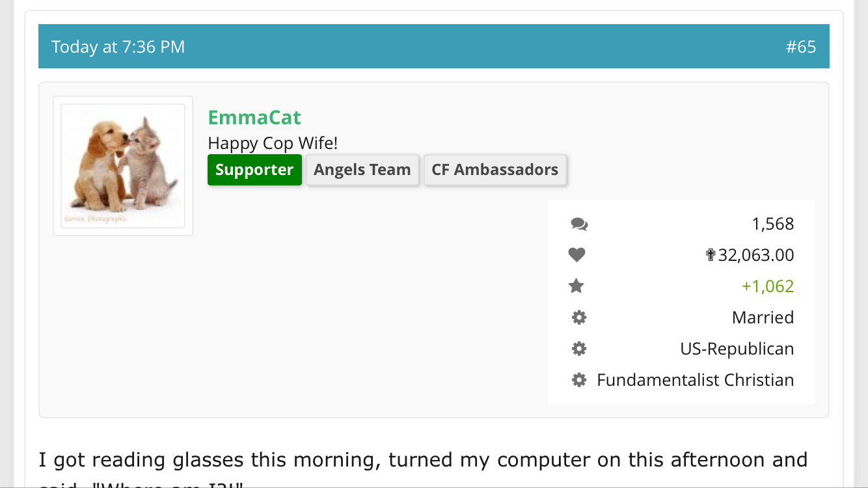Click the 1,568 message count
868x488 pixels.
[x=773, y=224]
